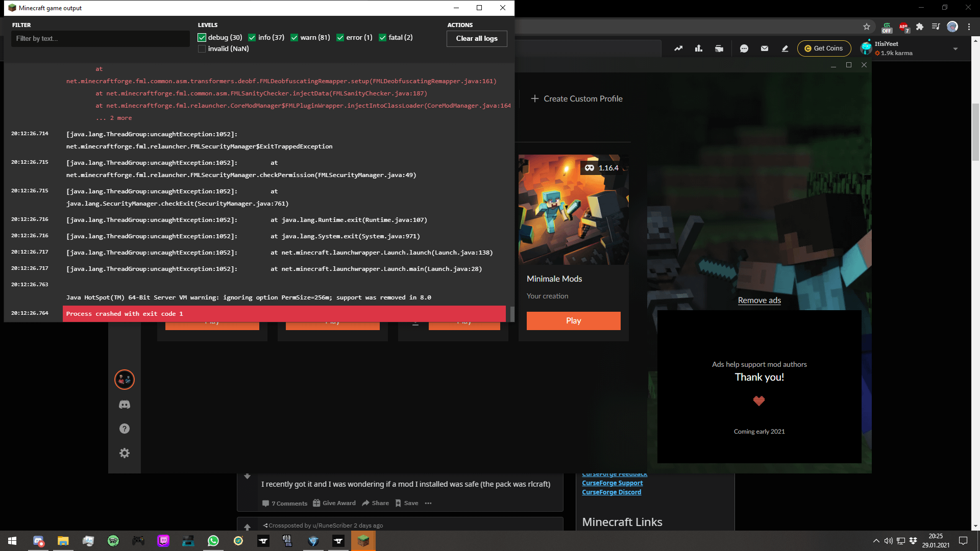
Task: Open Reddit All bar chart icon
Action: (x=699, y=48)
